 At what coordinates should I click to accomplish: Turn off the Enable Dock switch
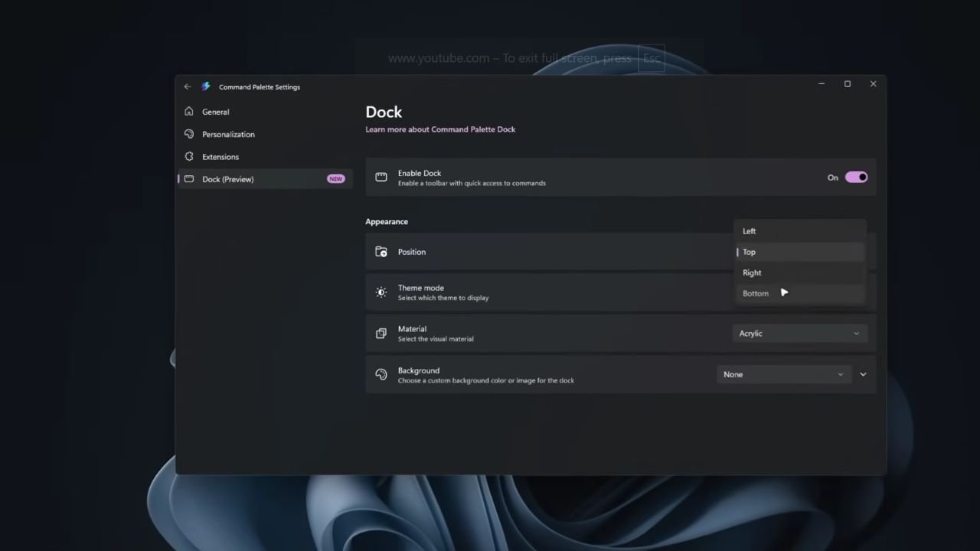click(855, 177)
